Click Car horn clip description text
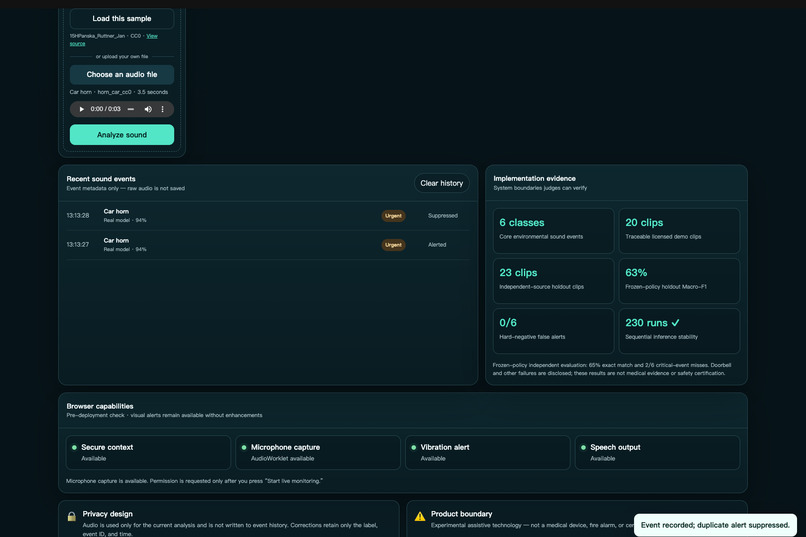806x537 pixels. click(119, 92)
